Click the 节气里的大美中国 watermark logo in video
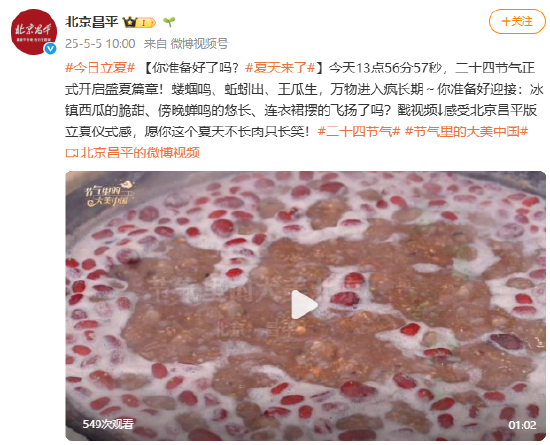The height and width of the screenshot is (445, 550). (x=110, y=193)
